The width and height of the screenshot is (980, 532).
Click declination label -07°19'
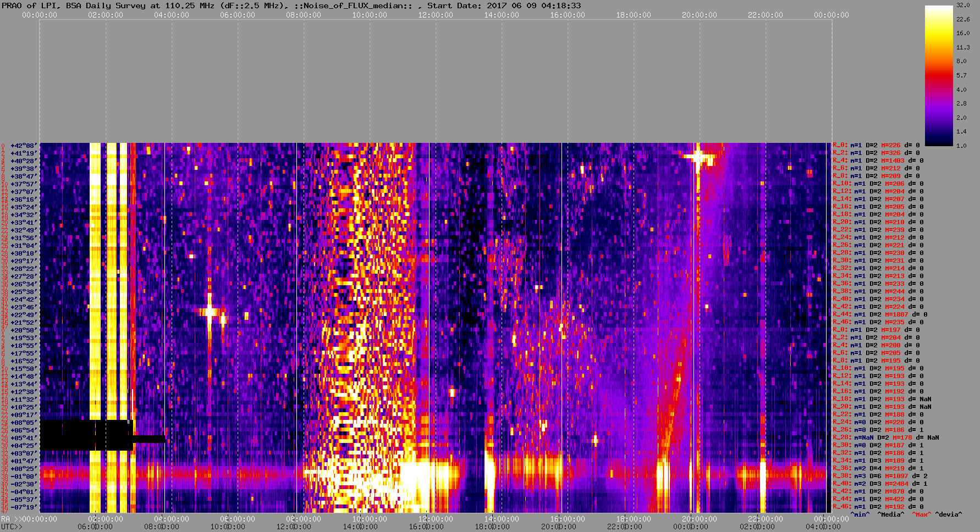pos(24,507)
